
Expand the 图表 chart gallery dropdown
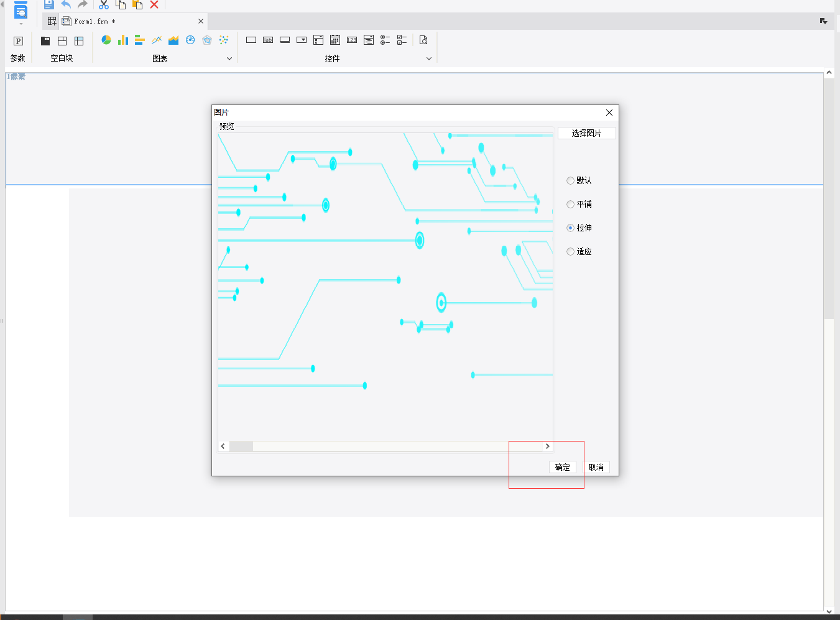tap(229, 58)
